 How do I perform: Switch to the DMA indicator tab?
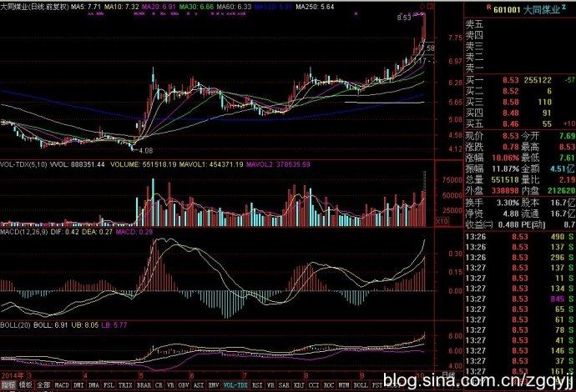(x=93, y=385)
